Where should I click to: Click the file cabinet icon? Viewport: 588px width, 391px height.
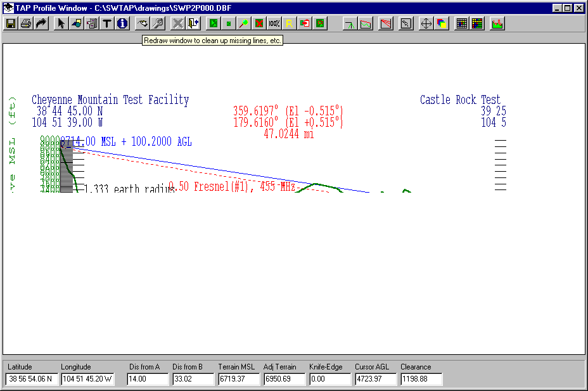91,23
